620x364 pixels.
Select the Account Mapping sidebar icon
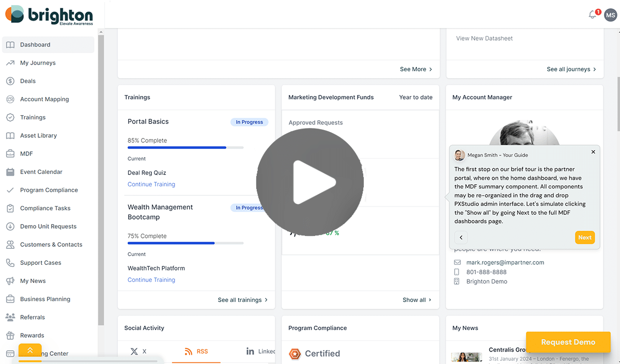coord(10,99)
